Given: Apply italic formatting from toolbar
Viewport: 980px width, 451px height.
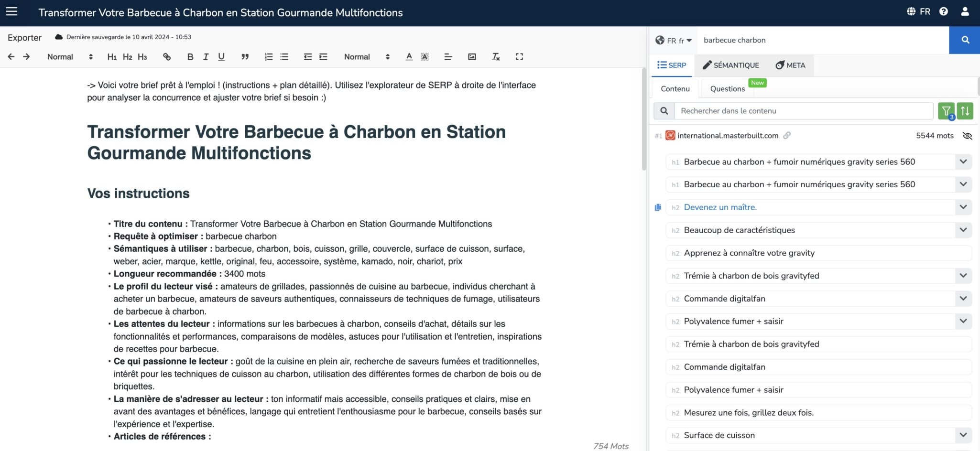Looking at the screenshot, I should point(206,57).
